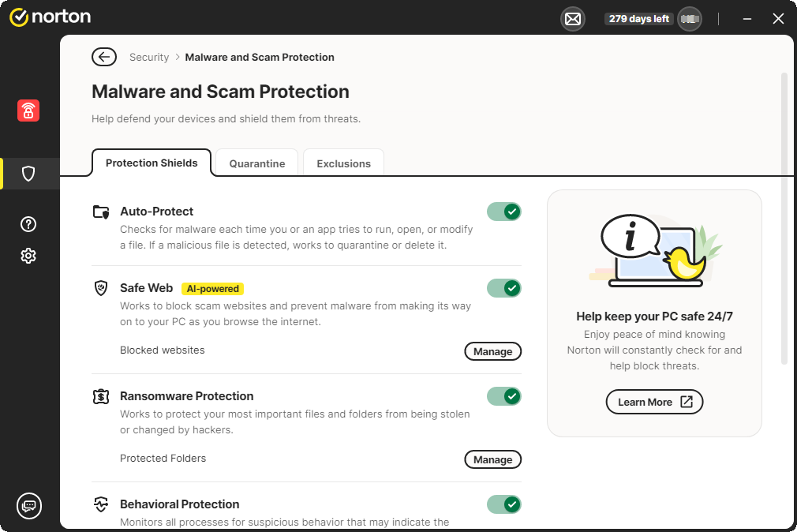Click the Security breadcrumb link
This screenshot has width=797, height=532.
point(149,57)
